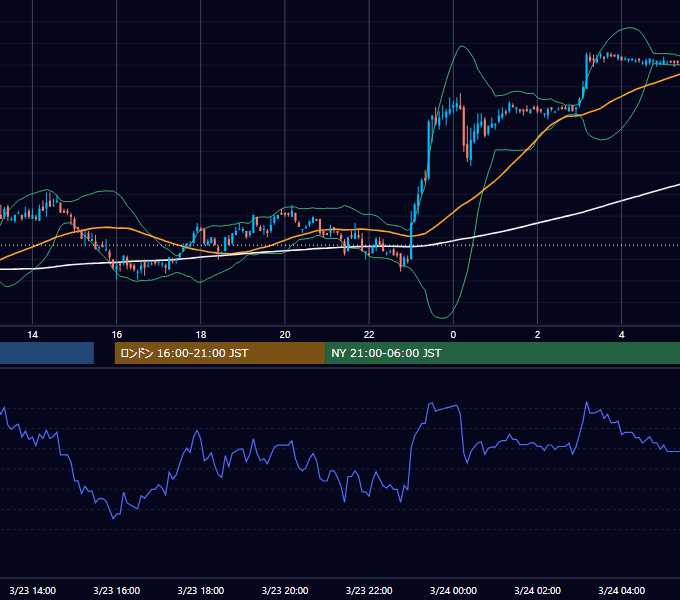Click the 3/23 22:00 date label
This screenshot has width=680, height=600.
coord(369,590)
